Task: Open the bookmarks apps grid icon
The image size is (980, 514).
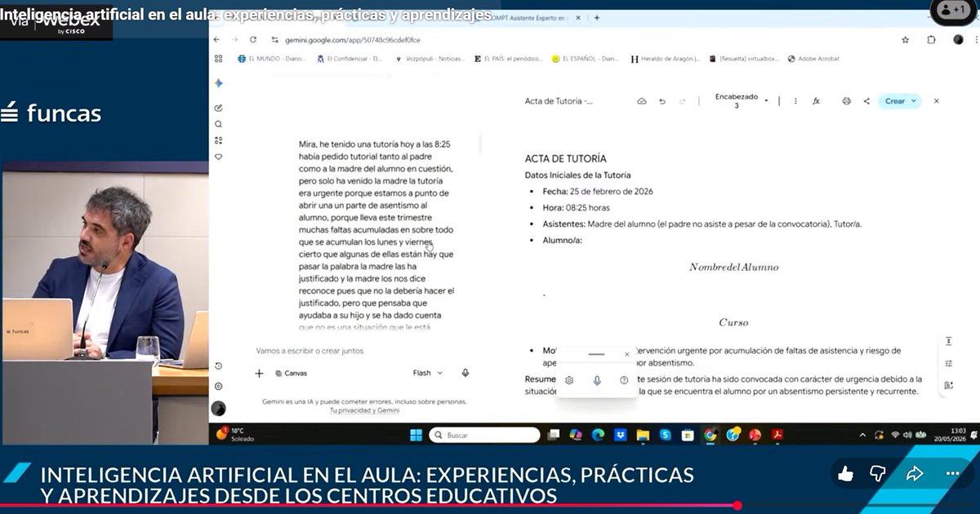Action: coord(218,59)
